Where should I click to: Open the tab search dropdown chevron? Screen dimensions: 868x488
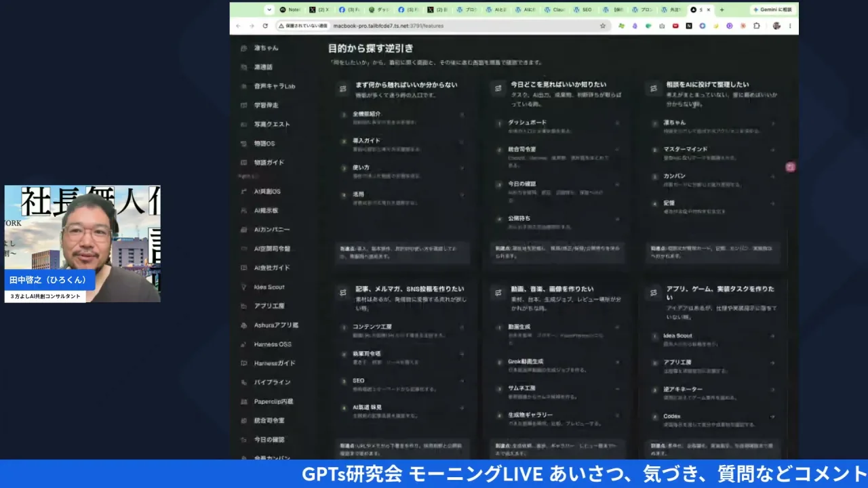269,9
